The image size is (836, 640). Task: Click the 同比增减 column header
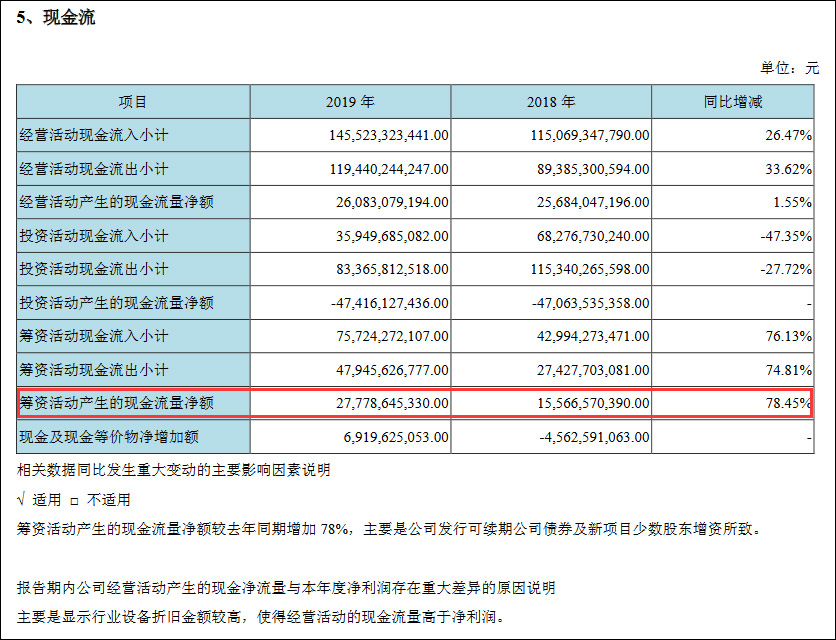733,101
